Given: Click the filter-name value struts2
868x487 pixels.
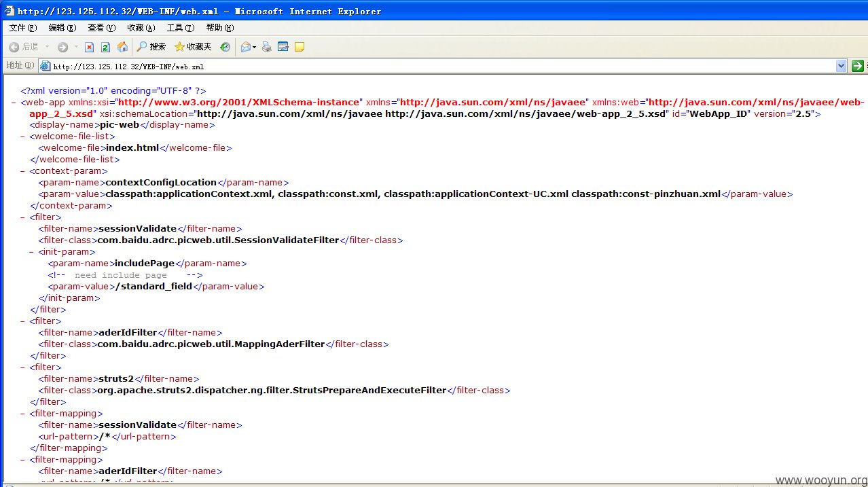Looking at the screenshot, I should point(117,379).
